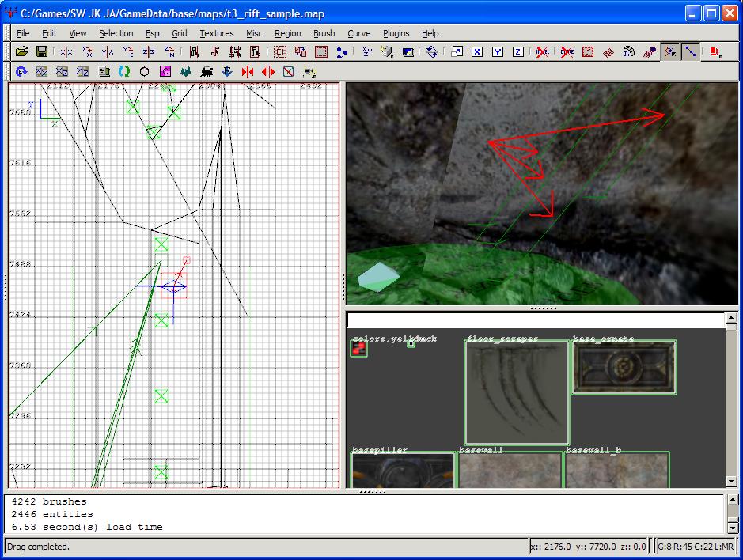
Task: Click the Select Inside icon
Action: tap(255, 51)
